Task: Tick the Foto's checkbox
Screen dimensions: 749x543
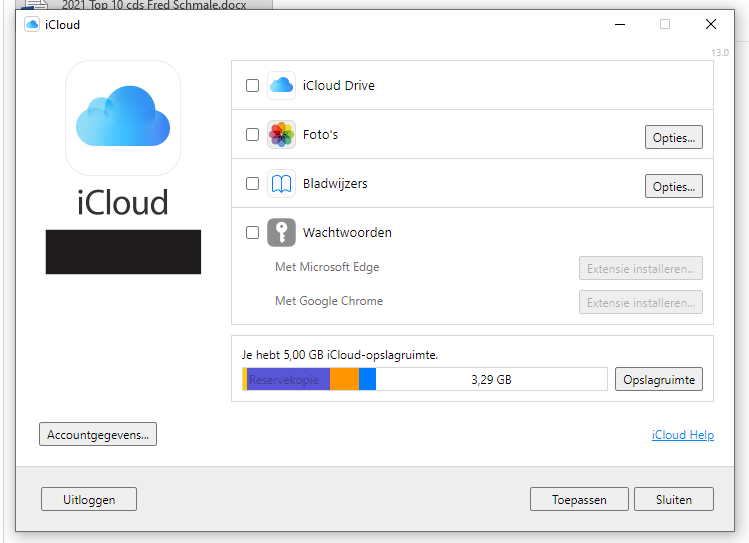Action: (x=252, y=135)
